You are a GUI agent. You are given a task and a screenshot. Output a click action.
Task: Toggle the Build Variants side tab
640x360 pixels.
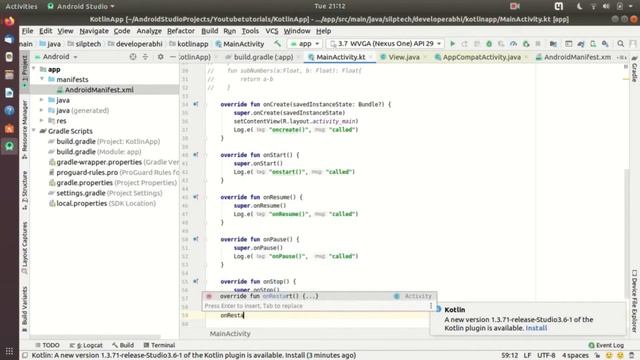click(24, 309)
